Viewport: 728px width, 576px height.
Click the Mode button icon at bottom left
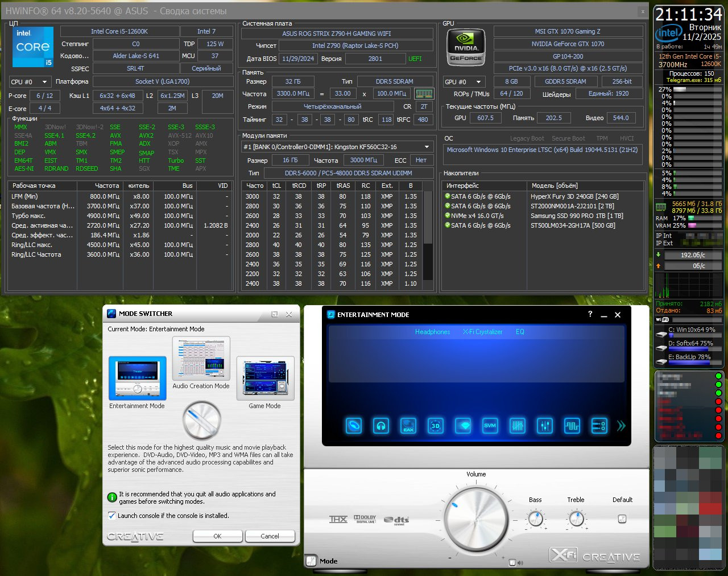point(311,561)
